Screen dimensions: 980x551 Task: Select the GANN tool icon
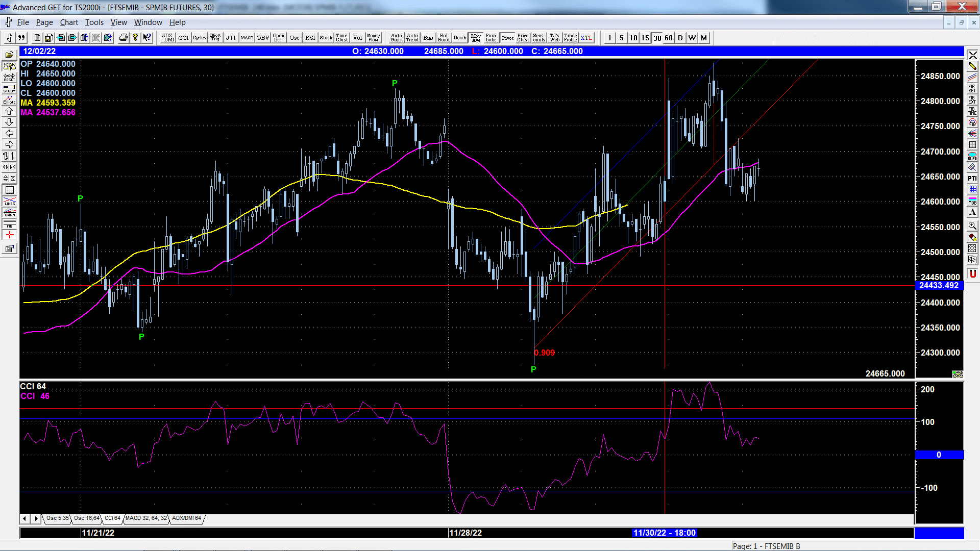click(9, 212)
